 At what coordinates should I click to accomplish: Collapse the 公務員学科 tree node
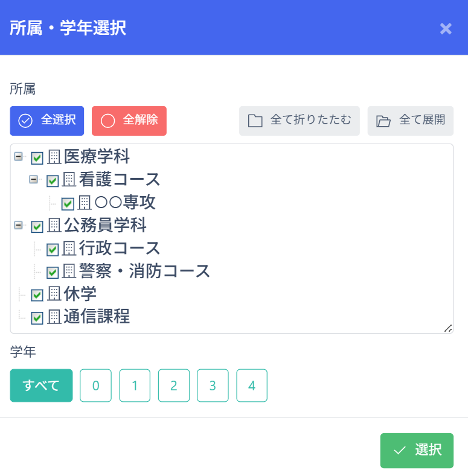point(19,225)
